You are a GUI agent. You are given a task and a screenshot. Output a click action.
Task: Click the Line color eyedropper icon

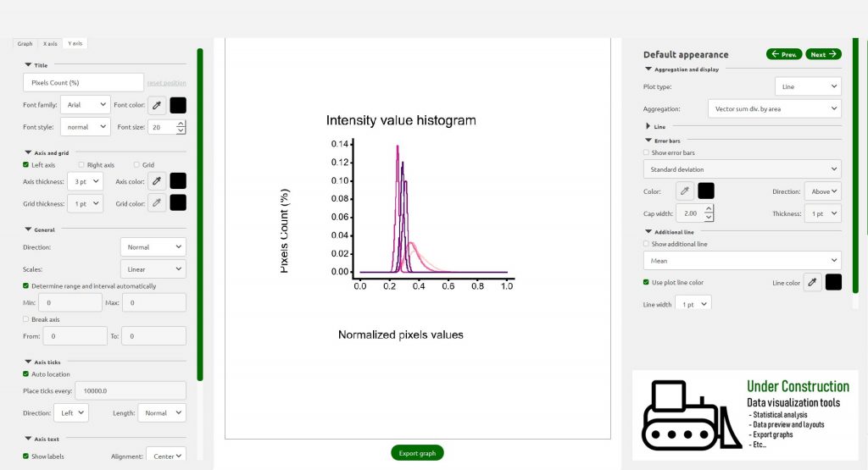click(x=812, y=282)
